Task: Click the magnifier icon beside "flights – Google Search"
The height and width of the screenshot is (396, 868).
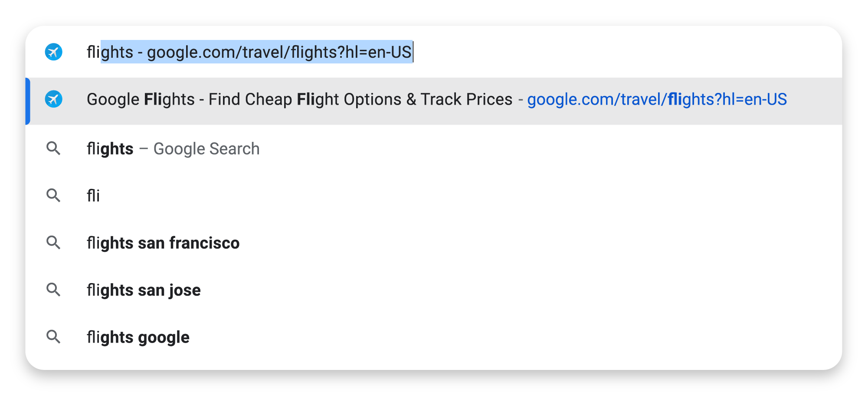Action: click(x=53, y=148)
